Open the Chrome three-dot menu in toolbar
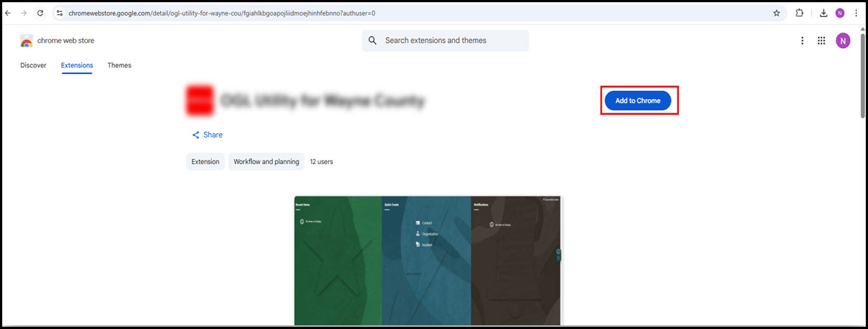Viewport: 868px width, 329px height. [x=856, y=13]
